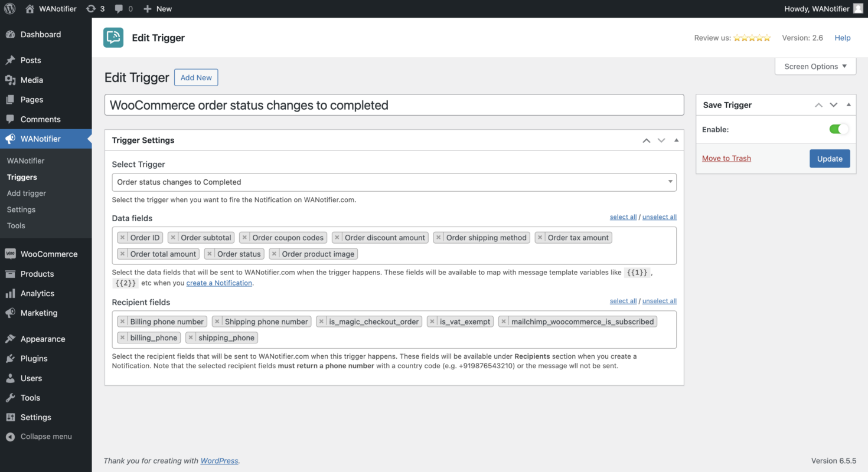The image size is (868, 472).
Task: Click select all for Data fields
Action: point(623,217)
